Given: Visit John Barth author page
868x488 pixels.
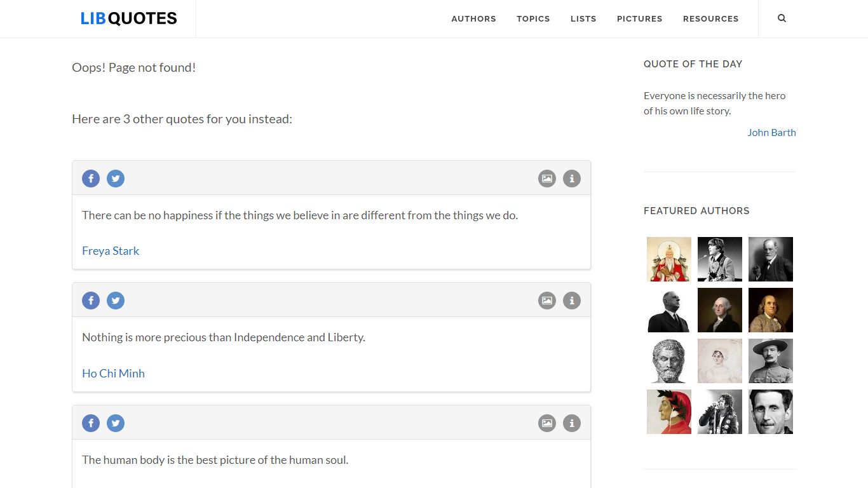Looking at the screenshot, I should click(x=771, y=133).
